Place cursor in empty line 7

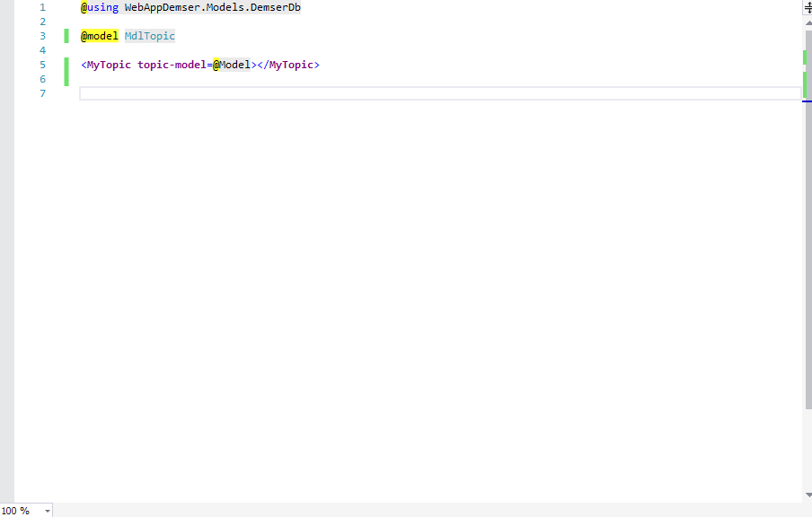[x=440, y=93]
